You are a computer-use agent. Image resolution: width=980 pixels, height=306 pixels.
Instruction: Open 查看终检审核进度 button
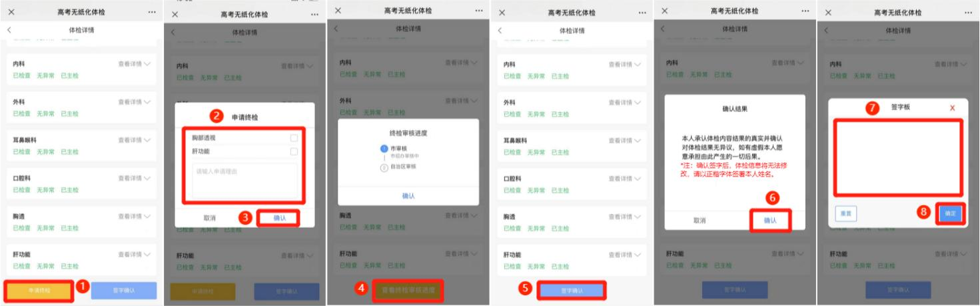click(408, 291)
